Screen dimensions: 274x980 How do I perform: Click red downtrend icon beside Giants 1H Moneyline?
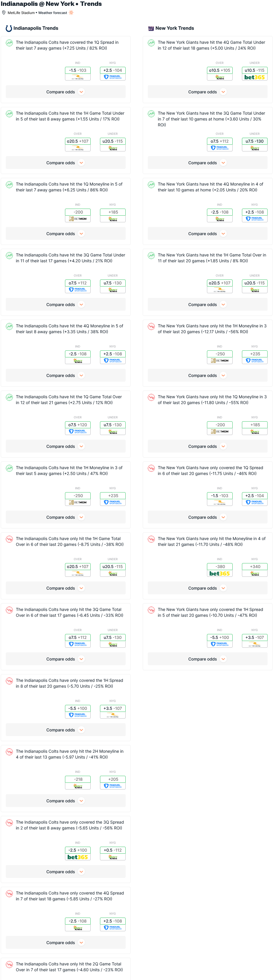point(151,326)
